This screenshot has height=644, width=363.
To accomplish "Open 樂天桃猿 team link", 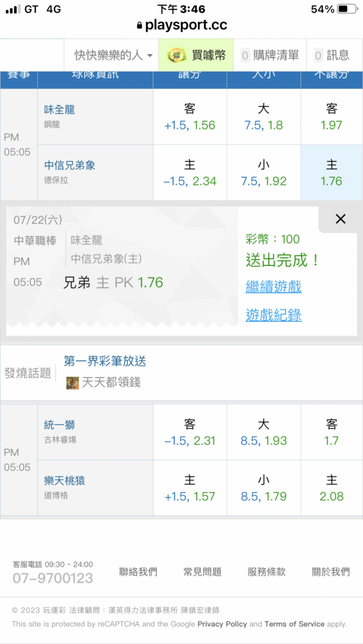I will coord(64,480).
